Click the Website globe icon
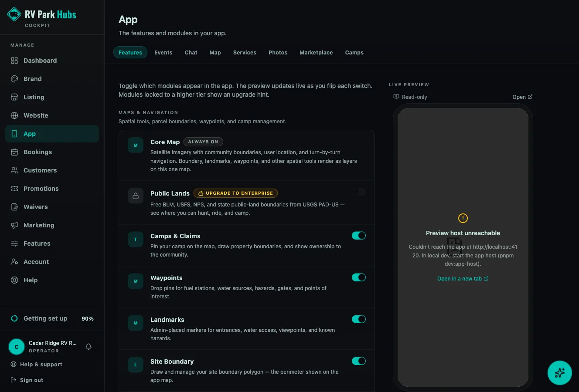The height and width of the screenshot is (392, 579). [x=14, y=115]
